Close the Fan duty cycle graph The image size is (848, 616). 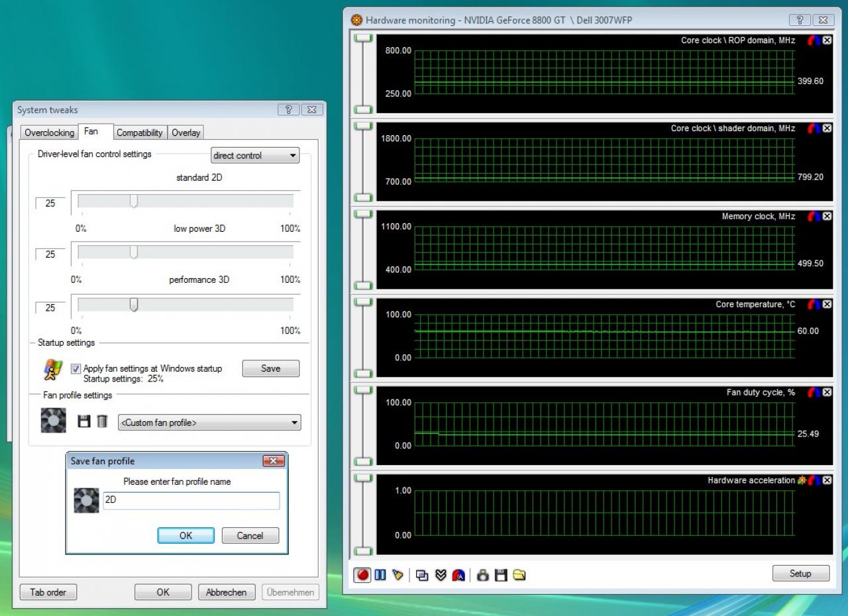click(827, 393)
